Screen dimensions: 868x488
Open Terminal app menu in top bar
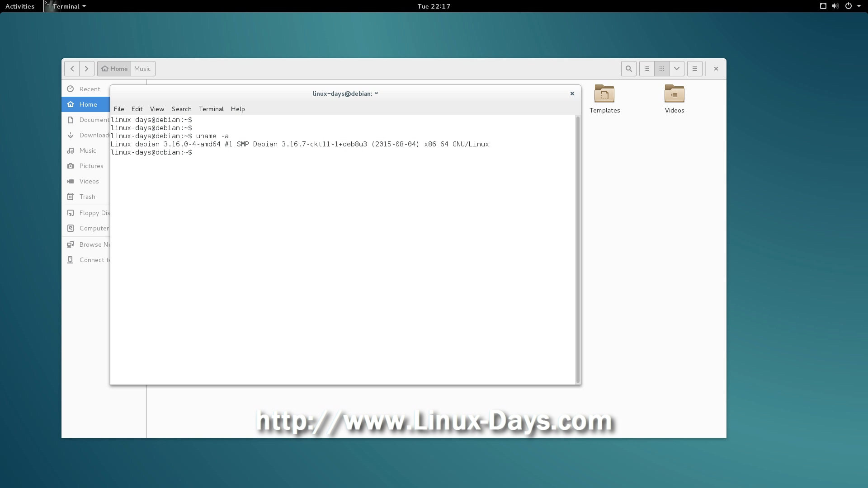(66, 6)
